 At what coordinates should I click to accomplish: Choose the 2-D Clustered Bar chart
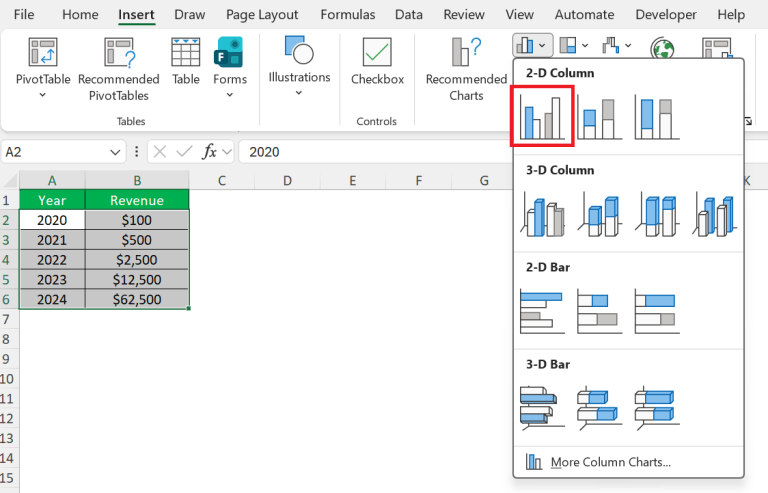point(542,311)
